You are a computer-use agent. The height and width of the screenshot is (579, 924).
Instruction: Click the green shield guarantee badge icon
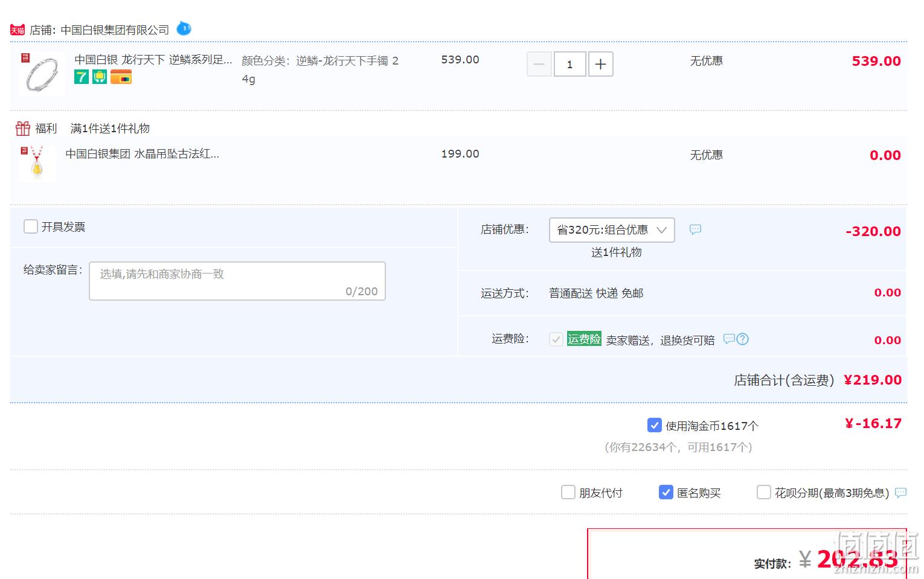[x=100, y=77]
